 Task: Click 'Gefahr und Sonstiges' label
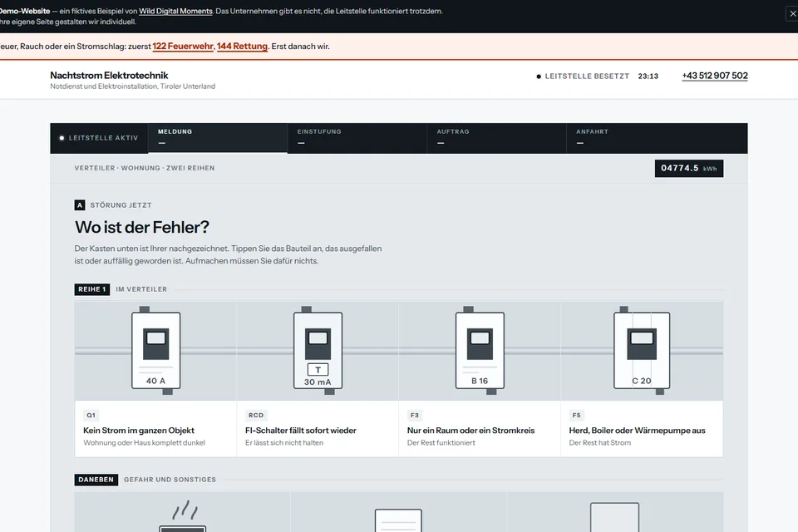(170, 480)
